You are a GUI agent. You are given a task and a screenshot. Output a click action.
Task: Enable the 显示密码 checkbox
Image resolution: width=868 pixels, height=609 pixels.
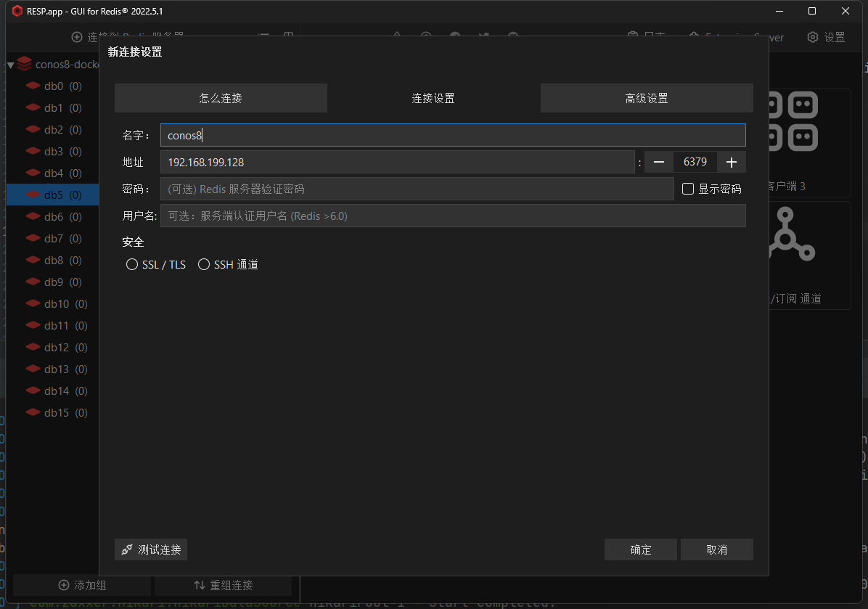tap(688, 189)
